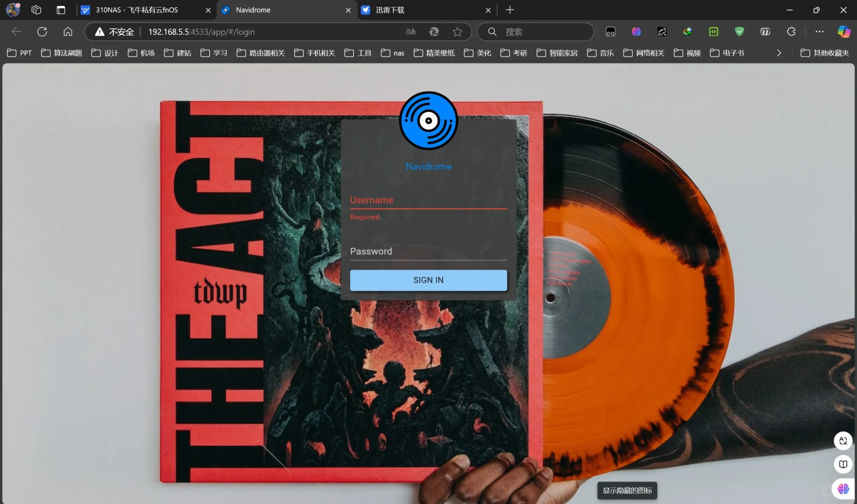
Task: Click the green shield extension icon
Action: pyautogui.click(x=739, y=32)
